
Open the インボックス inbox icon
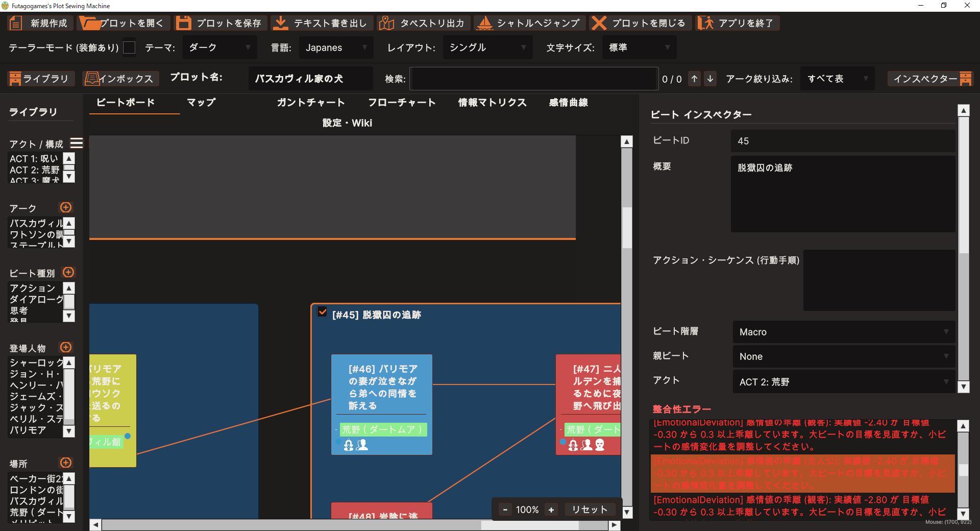tap(92, 79)
